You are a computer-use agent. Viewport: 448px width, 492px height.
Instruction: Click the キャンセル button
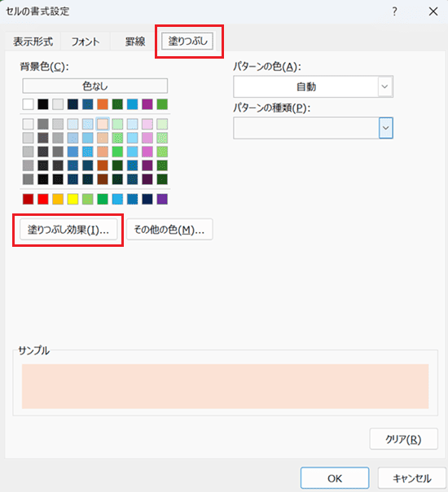pyautogui.click(x=412, y=478)
